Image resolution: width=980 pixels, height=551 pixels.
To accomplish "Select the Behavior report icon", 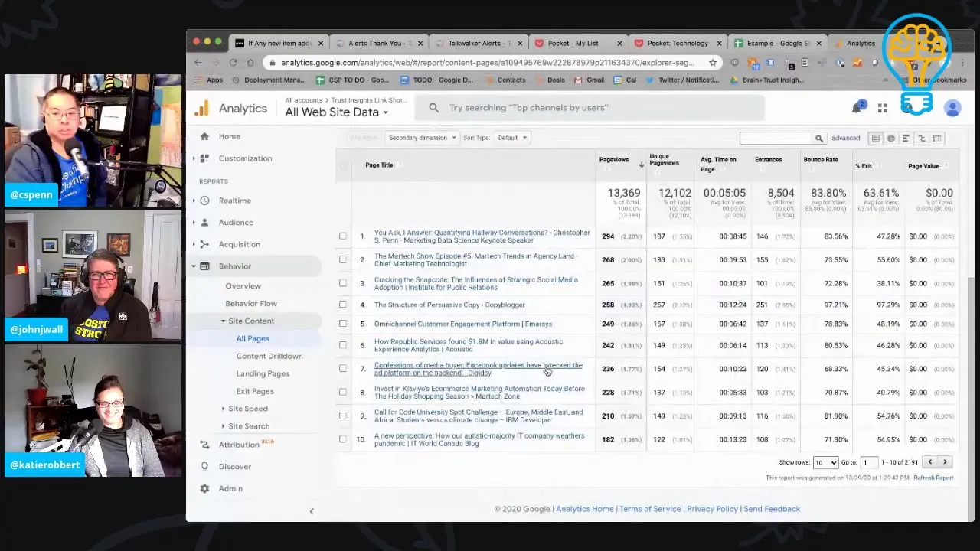I will (204, 266).
